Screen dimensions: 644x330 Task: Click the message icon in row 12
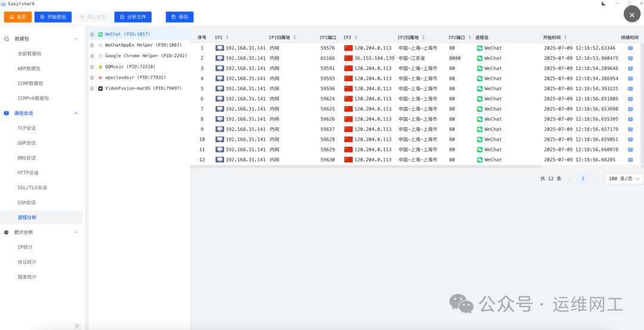click(x=630, y=160)
